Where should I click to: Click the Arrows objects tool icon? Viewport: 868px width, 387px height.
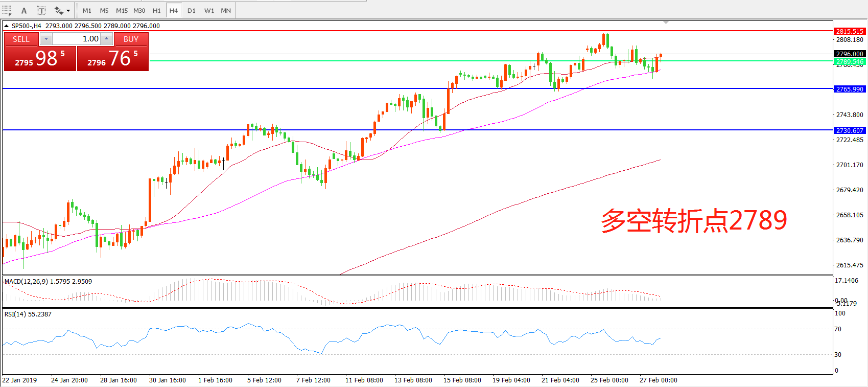[x=59, y=11]
